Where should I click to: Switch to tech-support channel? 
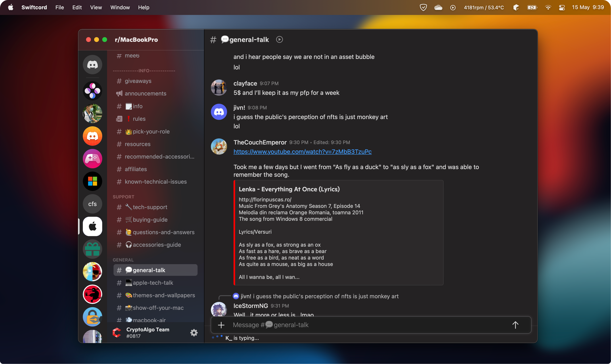click(x=150, y=207)
